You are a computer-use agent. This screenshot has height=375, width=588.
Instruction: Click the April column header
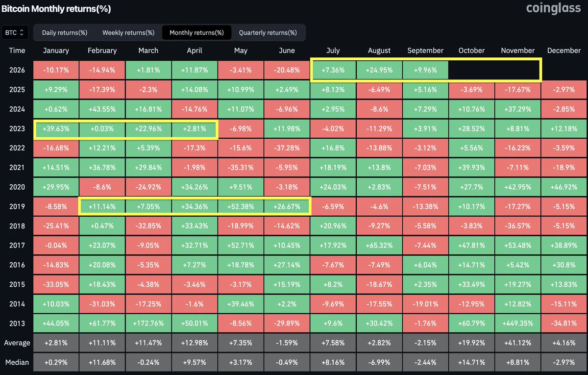195,50
